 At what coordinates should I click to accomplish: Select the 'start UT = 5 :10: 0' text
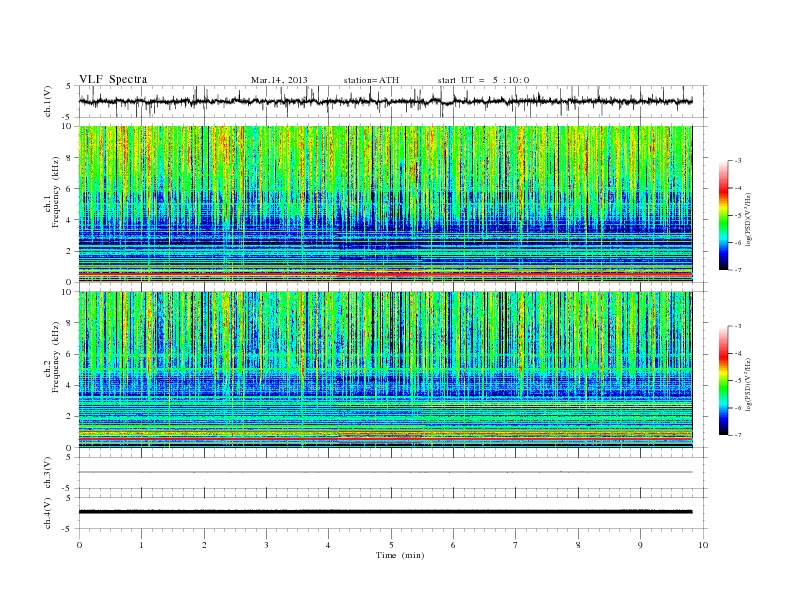click(483, 80)
